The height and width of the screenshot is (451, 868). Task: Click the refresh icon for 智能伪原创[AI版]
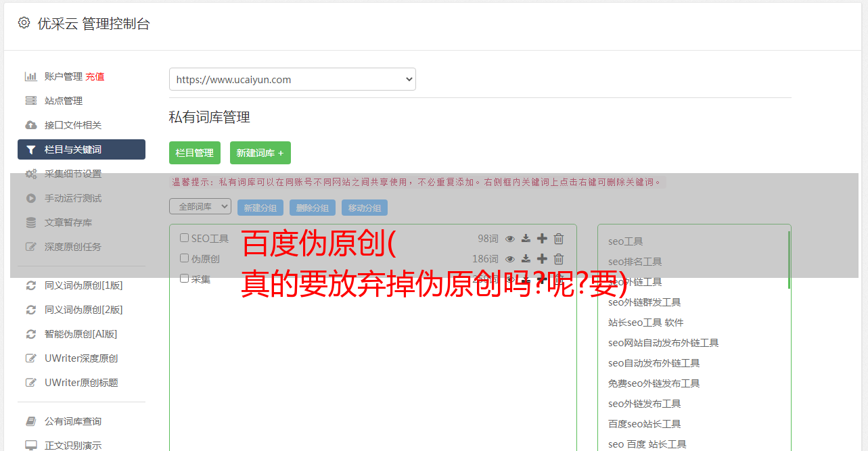click(31, 334)
